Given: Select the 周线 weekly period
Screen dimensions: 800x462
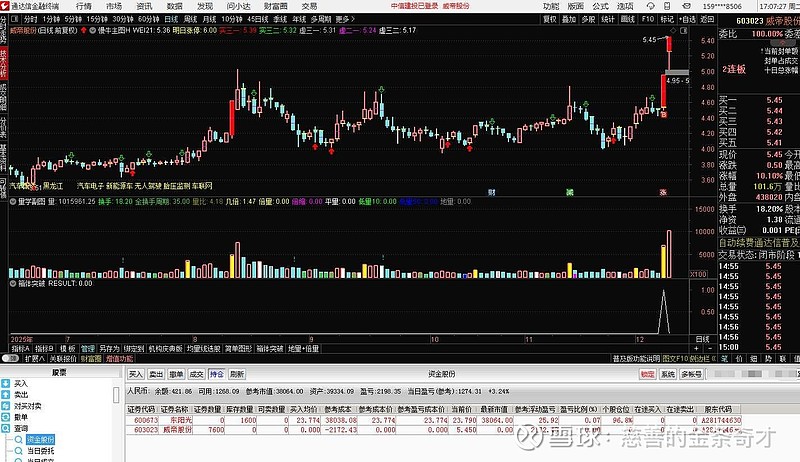Looking at the screenshot, I should coord(190,19).
